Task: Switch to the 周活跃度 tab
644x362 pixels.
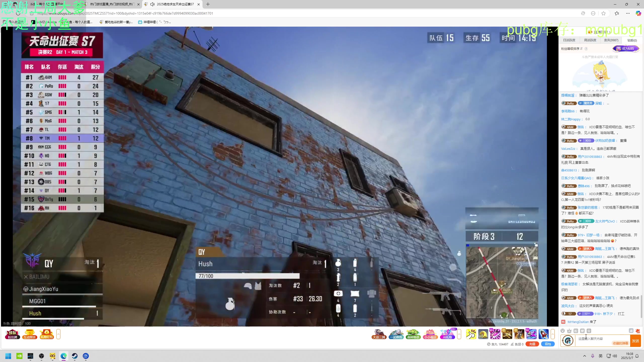Action: coord(590,40)
